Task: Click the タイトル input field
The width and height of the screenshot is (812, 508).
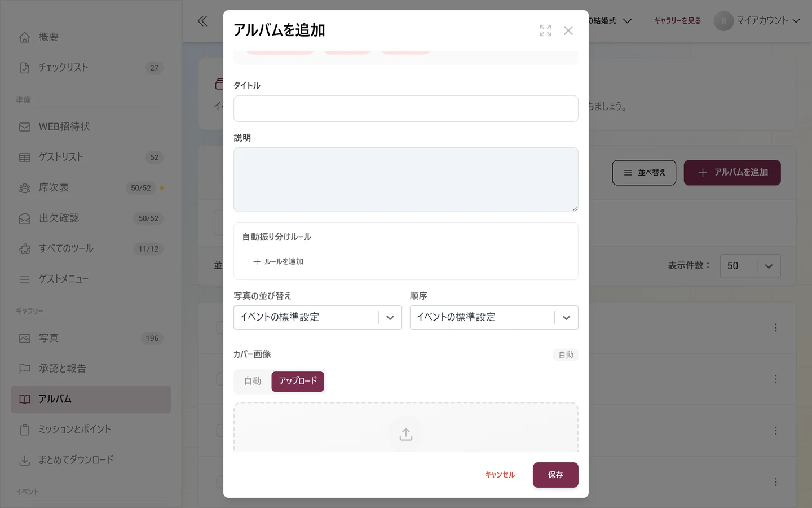Action: tap(406, 108)
